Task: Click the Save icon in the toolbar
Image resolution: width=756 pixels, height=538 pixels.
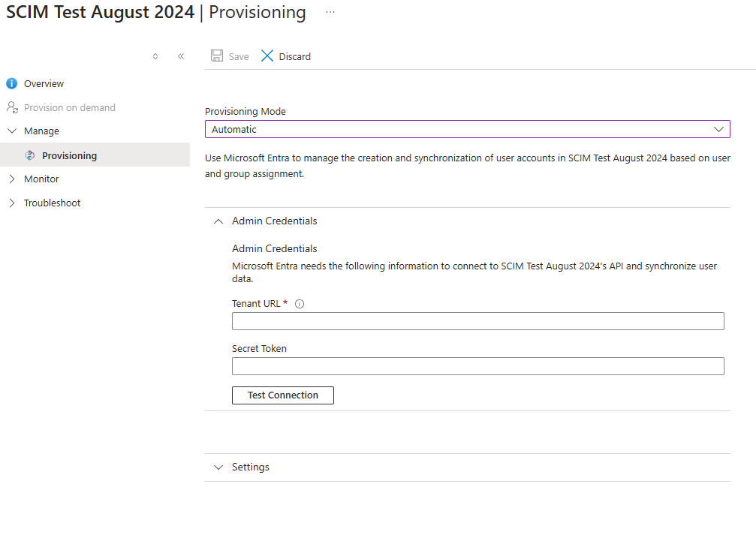Action: point(218,56)
